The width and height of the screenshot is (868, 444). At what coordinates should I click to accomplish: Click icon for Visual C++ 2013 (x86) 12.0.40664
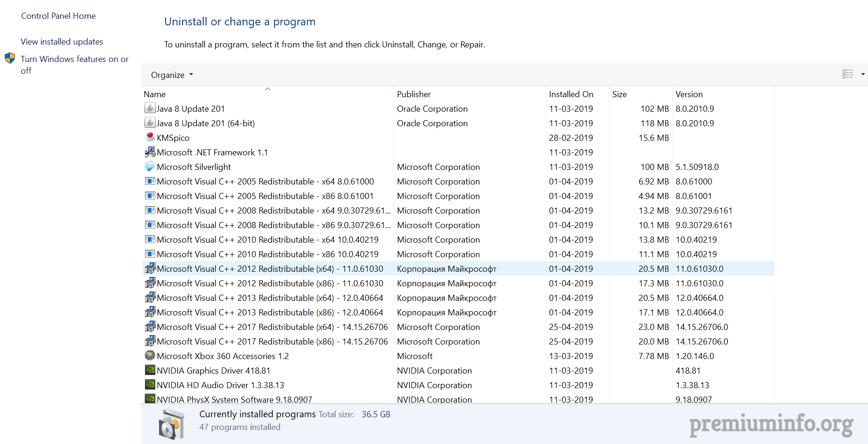tap(150, 312)
